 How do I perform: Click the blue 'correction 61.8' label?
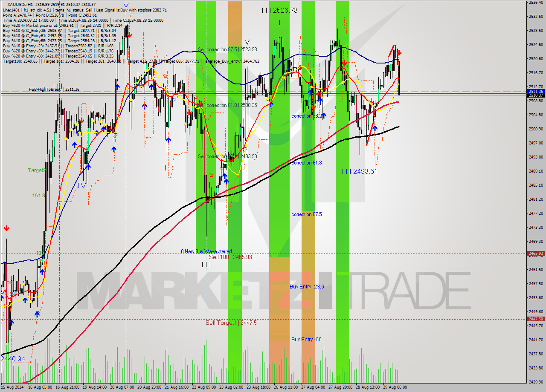(307, 163)
